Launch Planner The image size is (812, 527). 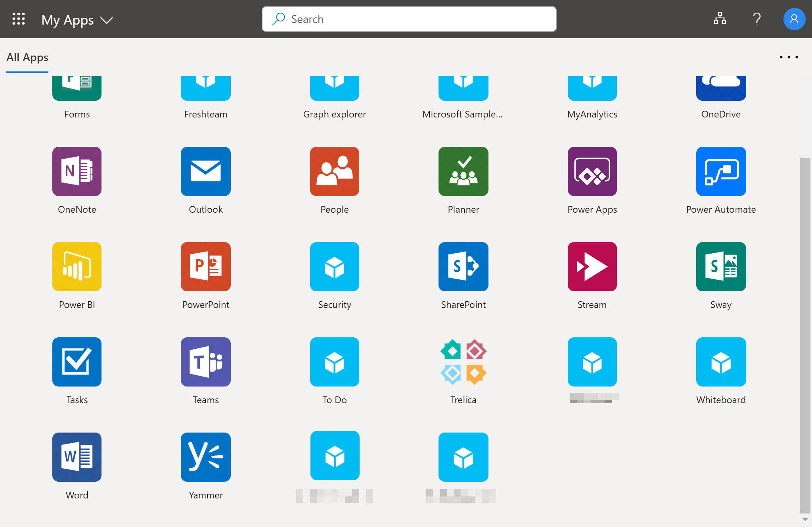click(463, 171)
